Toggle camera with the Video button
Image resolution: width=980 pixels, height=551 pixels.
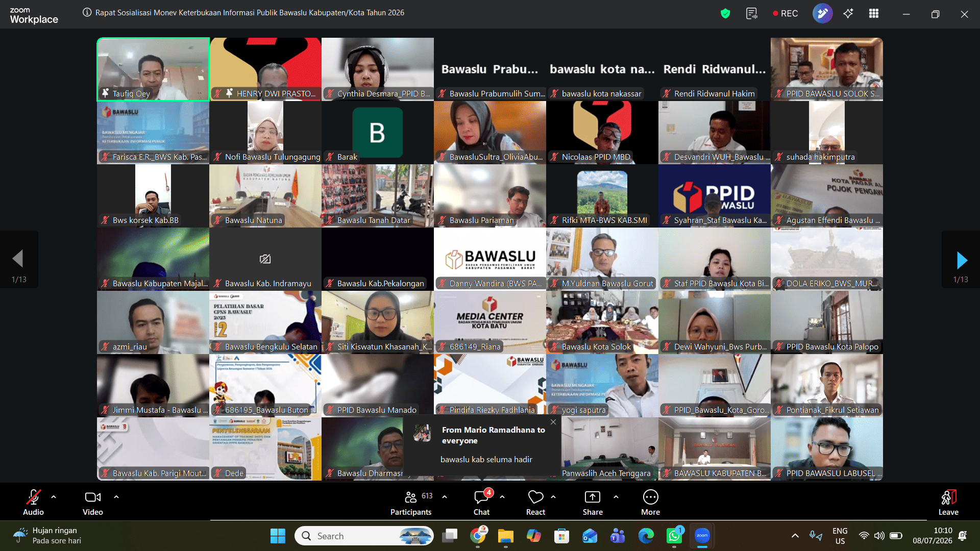point(93,502)
